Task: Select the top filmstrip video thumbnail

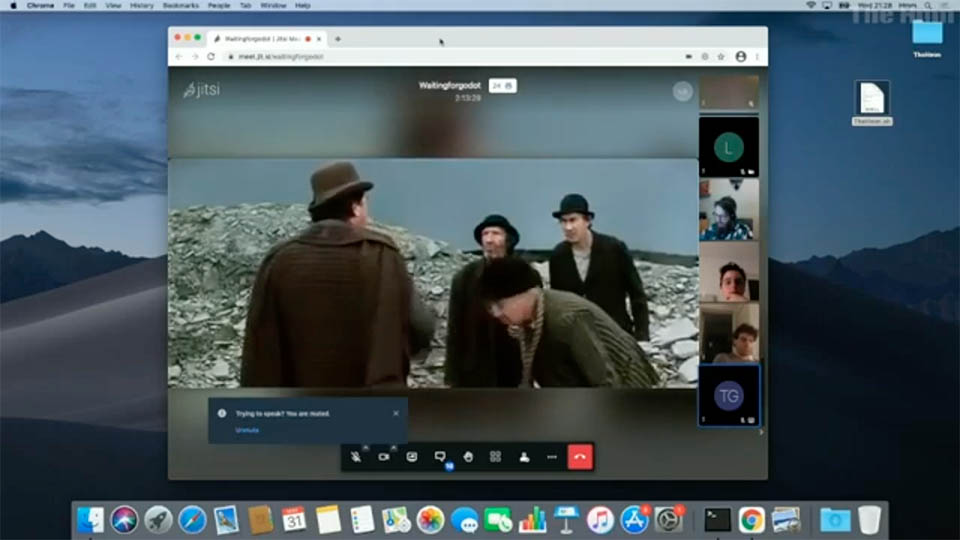Action: coord(729,93)
